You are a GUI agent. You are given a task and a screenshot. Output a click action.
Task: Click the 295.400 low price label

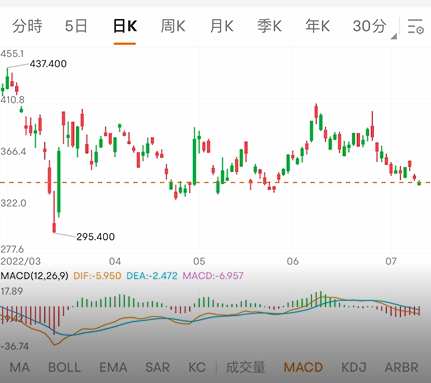pyautogui.click(x=96, y=237)
